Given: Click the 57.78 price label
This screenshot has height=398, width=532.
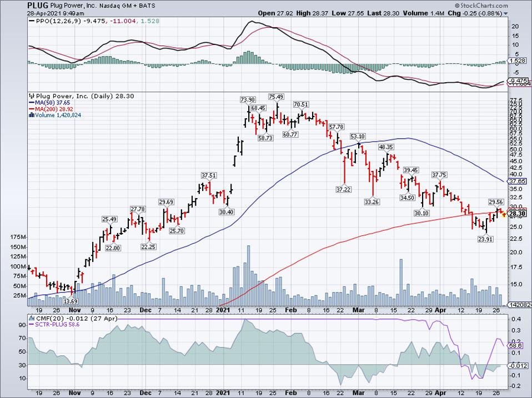Looking at the screenshot, I should [x=336, y=127].
